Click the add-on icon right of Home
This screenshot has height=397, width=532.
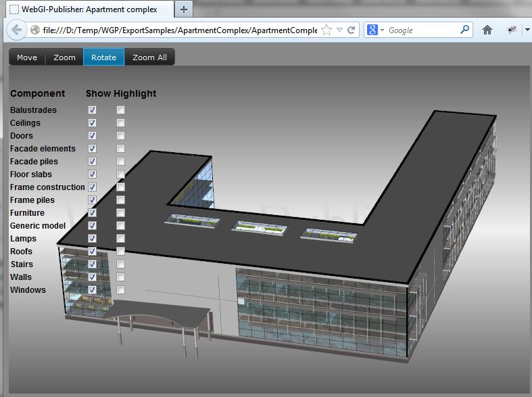(512, 30)
